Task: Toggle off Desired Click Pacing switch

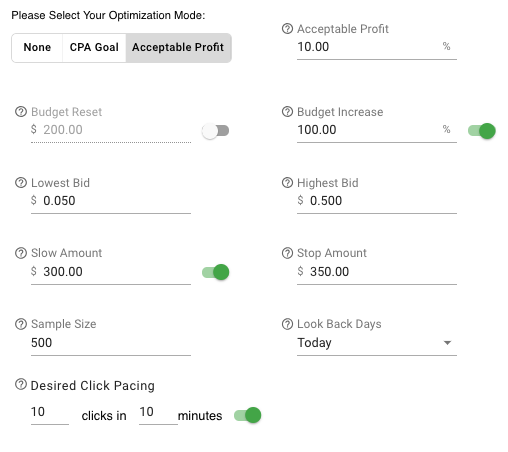Action: [x=248, y=415]
